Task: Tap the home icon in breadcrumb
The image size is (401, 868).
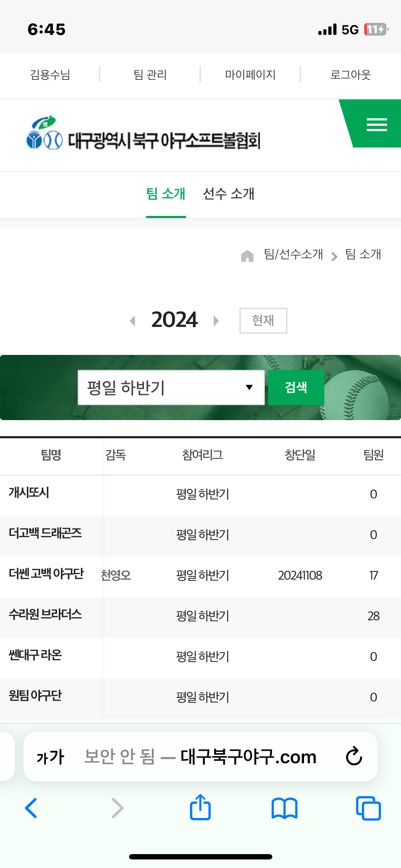Action: pos(247,255)
